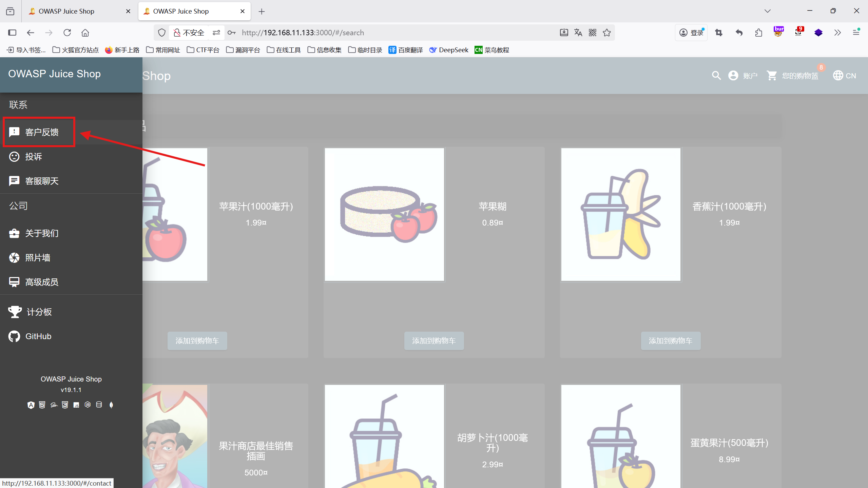Open the 计分板 trophy icon
Viewport: 868px width, 488px height.
click(15, 312)
